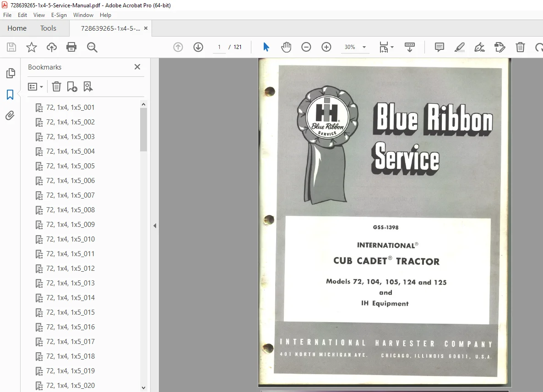Open bookmarks options dropdown menu
The width and height of the screenshot is (543, 392).
click(x=35, y=86)
